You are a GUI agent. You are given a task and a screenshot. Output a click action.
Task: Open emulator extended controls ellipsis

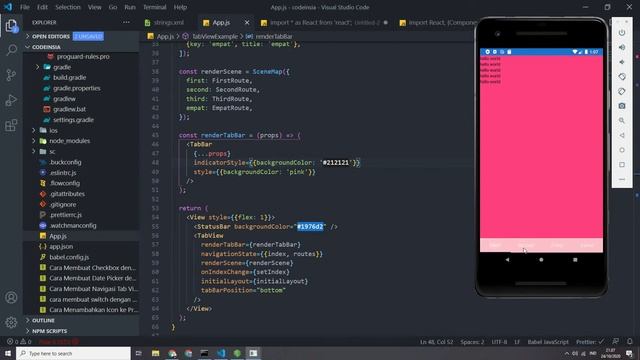point(622,179)
